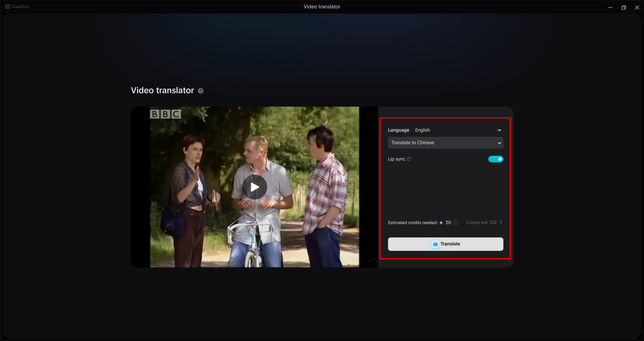This screenshot has width=644, height=341.
Task: Click the Translate button
Action: 445,244
